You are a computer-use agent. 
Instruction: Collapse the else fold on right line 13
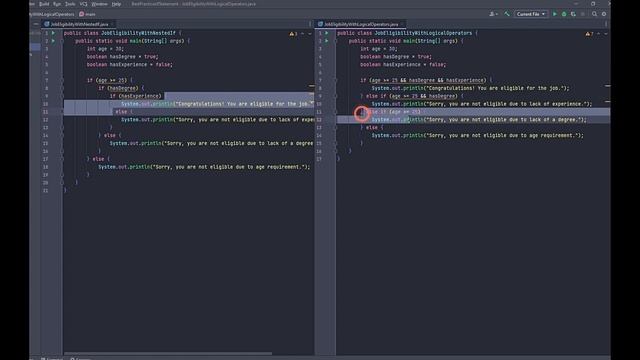[x=335, y=128]
